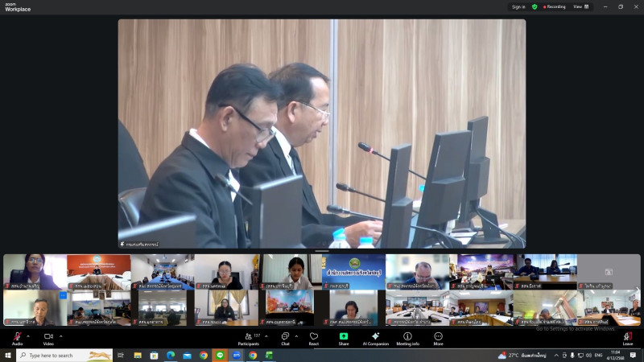Open the More options menu
Viewport: 644px width, 362px height.
click(x=438, y=337)
